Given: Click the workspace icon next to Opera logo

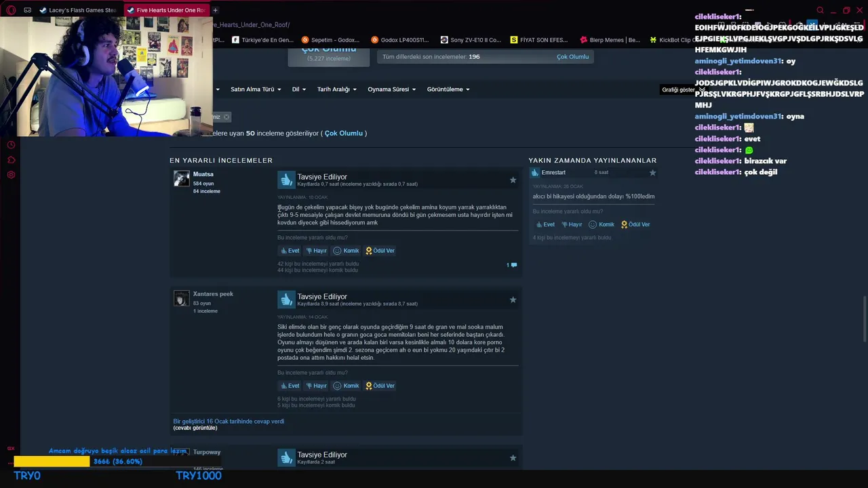Looking at the screenshot, I should coord(27,10).
